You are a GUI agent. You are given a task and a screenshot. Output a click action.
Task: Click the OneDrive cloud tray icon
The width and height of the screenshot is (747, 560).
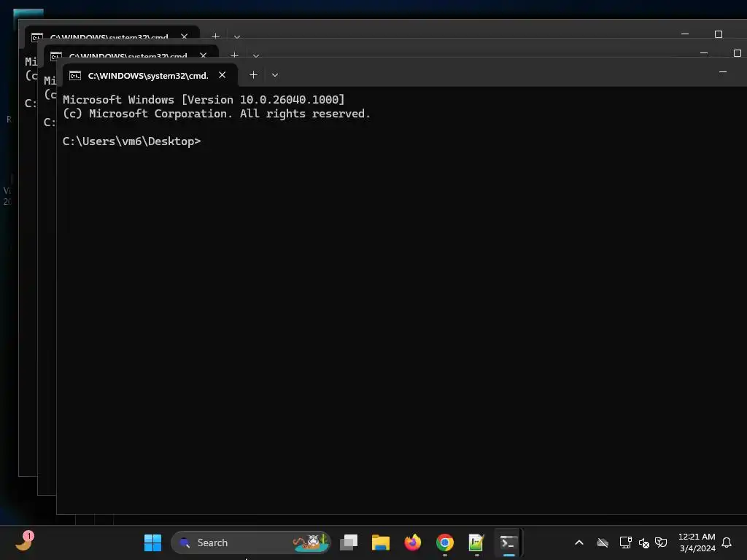click(603, 542)
